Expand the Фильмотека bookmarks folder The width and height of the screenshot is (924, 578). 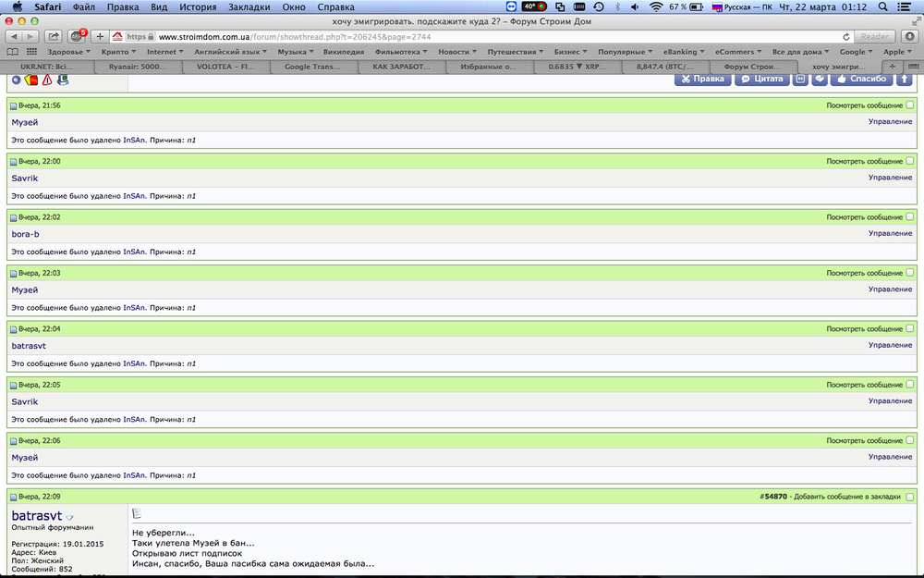[401, 52]
